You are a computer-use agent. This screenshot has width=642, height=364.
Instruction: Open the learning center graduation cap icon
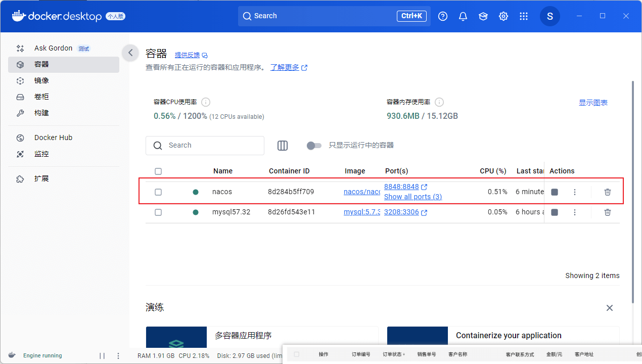pos(483,16)
